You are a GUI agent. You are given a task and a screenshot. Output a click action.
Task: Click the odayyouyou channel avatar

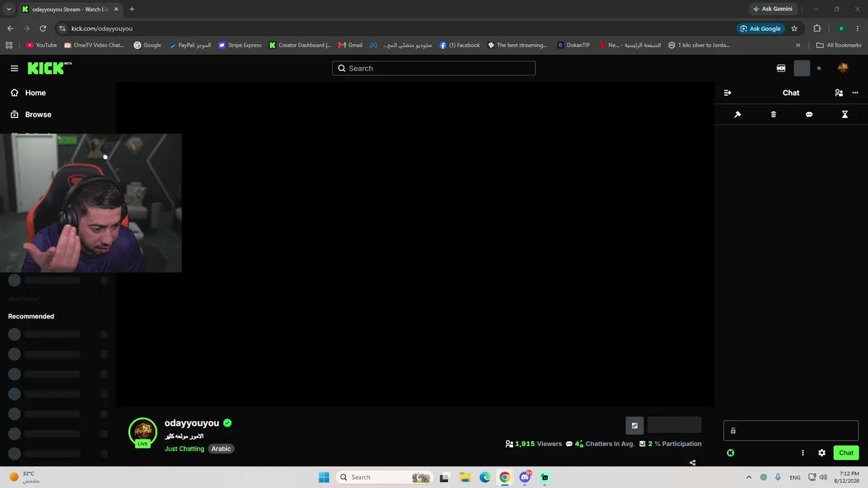click(142, 432)
